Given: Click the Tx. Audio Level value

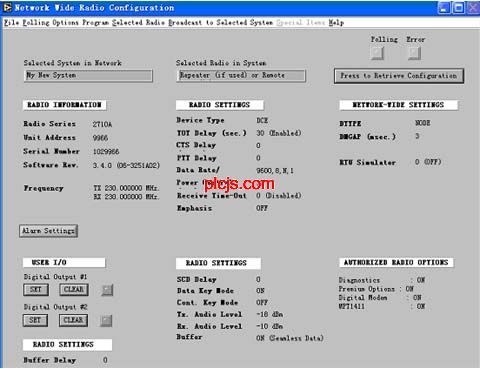Looking at the screenshot, I should [270, 314].
